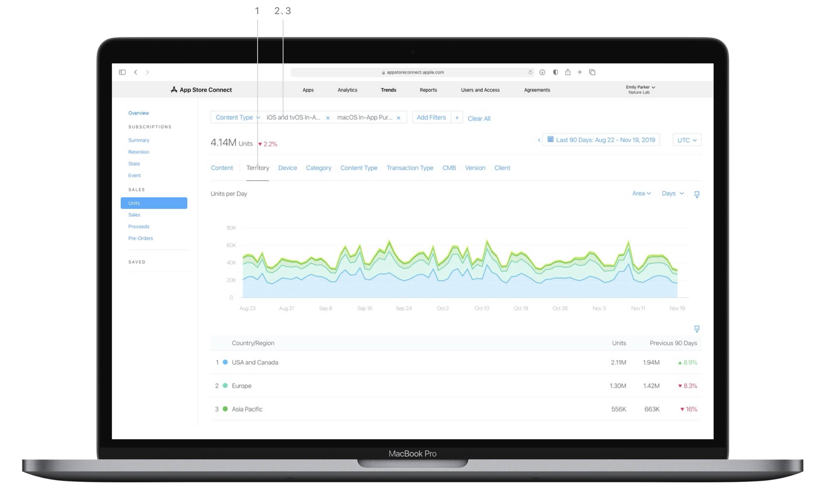Open State in the sidebar
Screen dimensions: 821x504
[134, 164]
